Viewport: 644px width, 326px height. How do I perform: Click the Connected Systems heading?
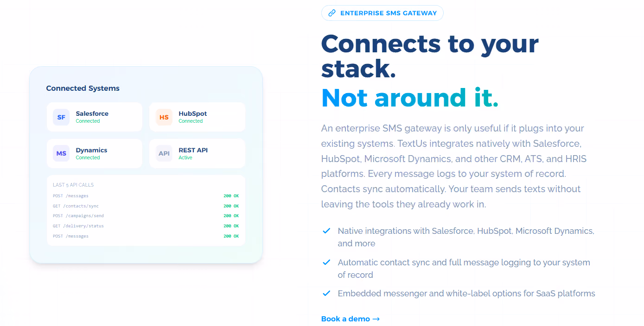83,88
